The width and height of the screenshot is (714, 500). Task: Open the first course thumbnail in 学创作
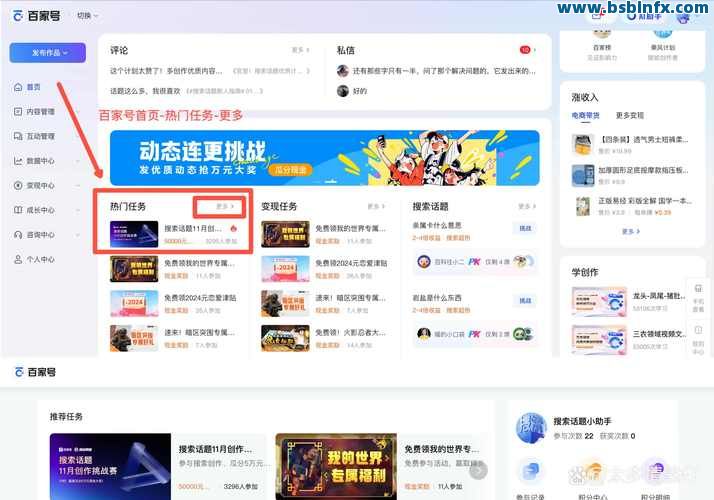[599, 301]
